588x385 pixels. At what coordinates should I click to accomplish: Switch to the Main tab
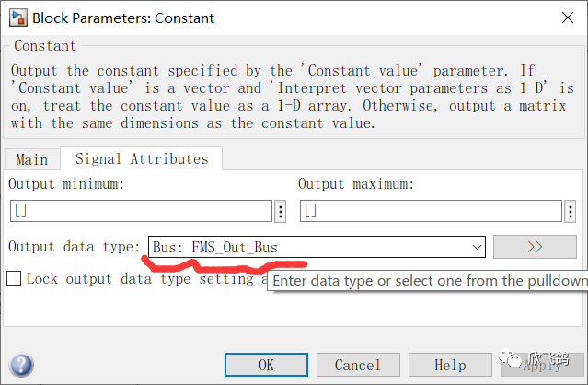pos(32,159)
